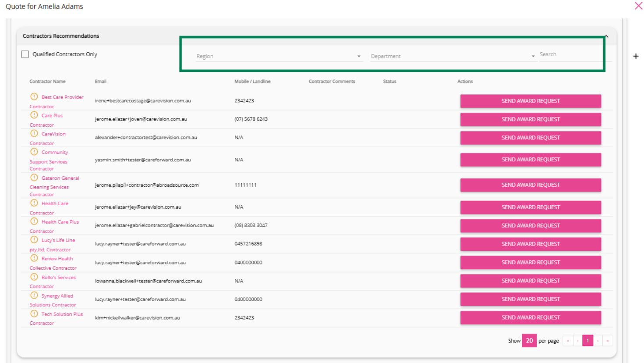
Task: Open Best Care Provider Contractor link
Action: (57, 102)
